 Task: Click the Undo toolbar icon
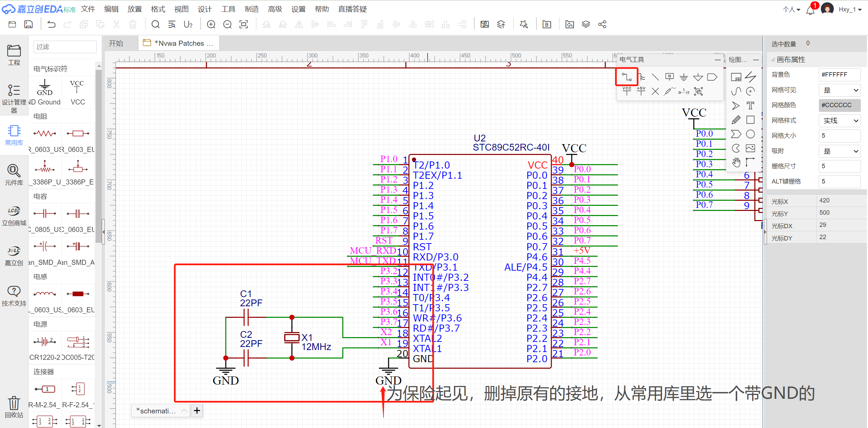[51, 24]
